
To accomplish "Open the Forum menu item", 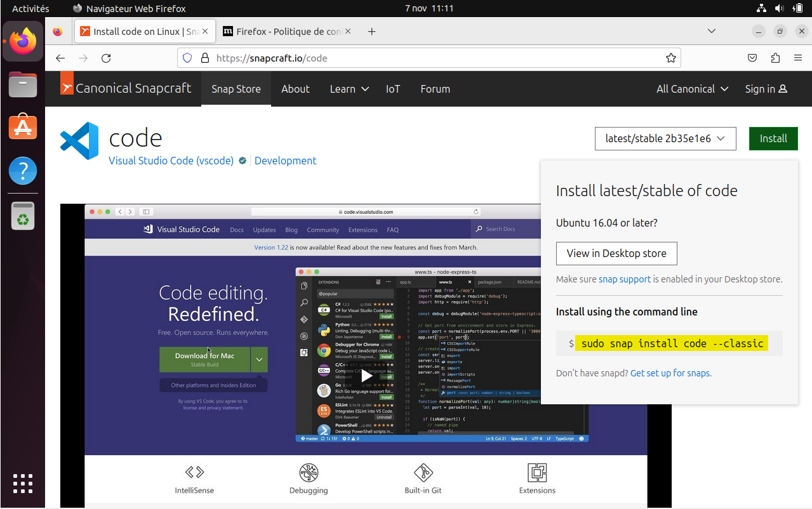I will 435,89.
